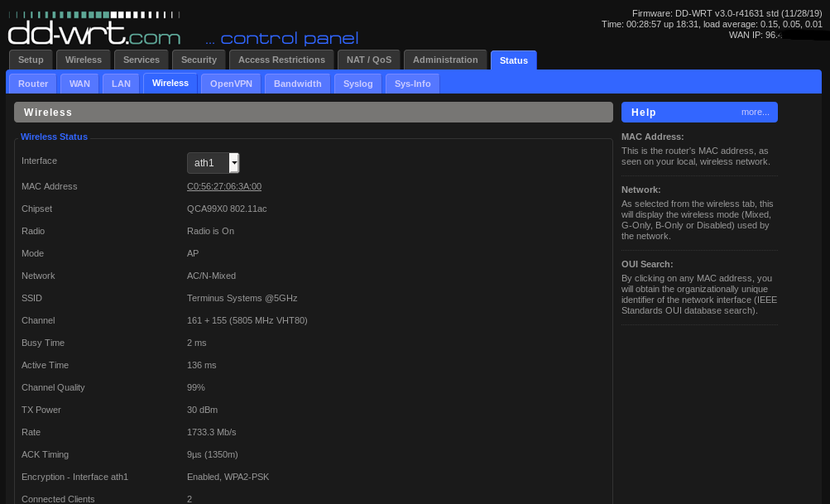
Task: Switch to the Services tab
Action: [x=142, y=60]
